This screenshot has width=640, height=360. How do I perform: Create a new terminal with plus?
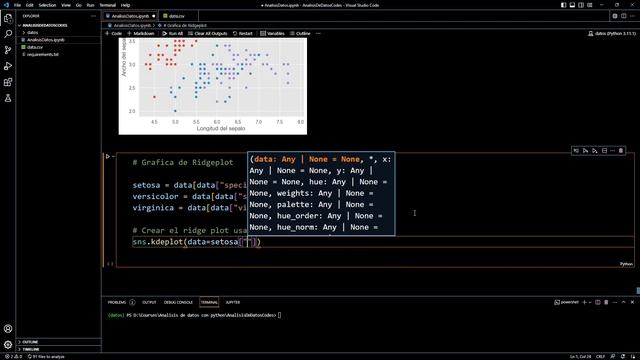tap(584, 302)
